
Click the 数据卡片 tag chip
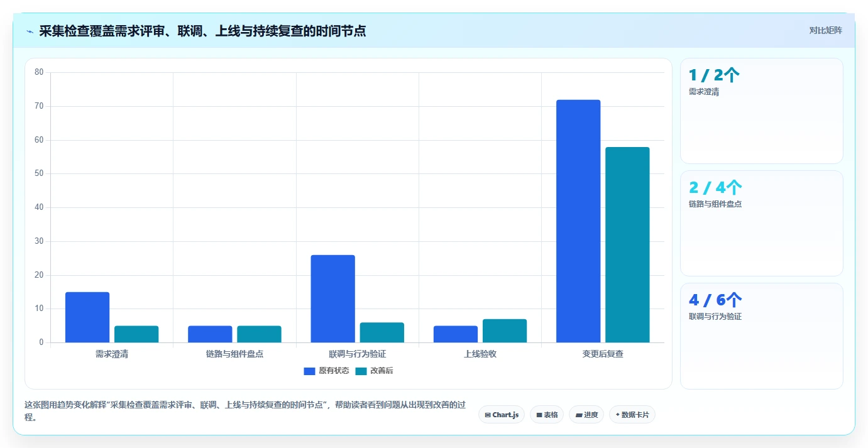(632, 415)
